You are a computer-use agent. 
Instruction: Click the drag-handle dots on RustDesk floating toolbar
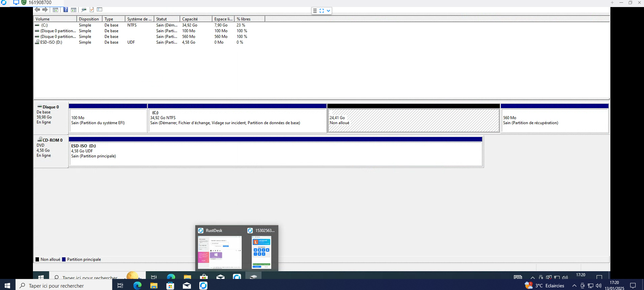tap(315, 11)
